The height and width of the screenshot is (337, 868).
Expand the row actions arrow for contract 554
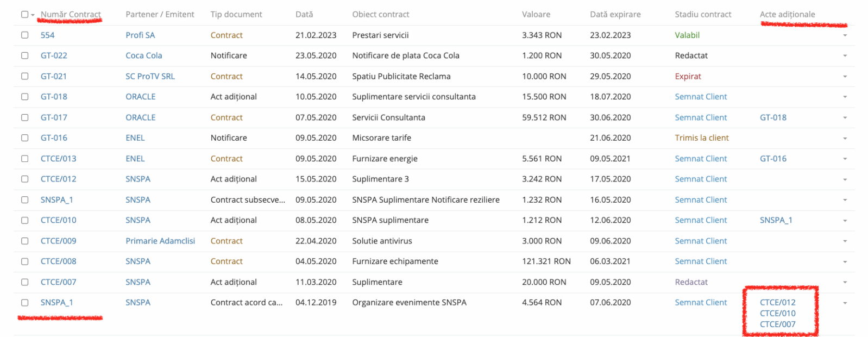pyautogui.click(x=845, y=35)
